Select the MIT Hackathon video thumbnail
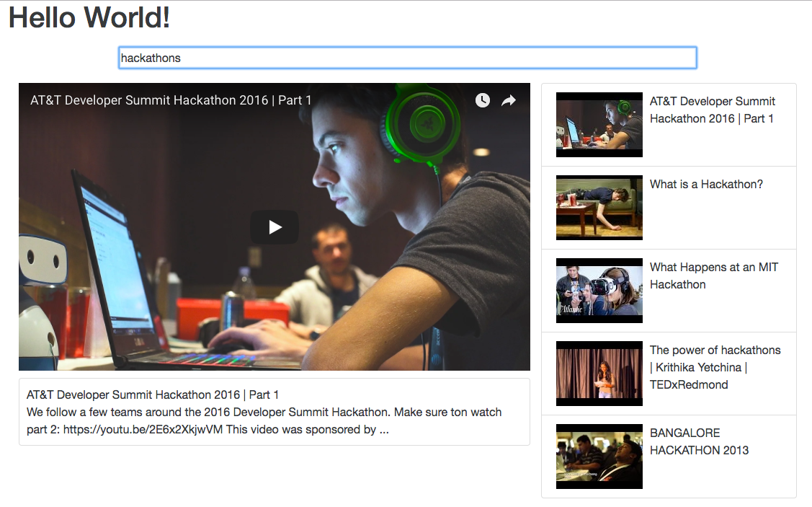This screenshot has height=507, width=812. [599, 291]
